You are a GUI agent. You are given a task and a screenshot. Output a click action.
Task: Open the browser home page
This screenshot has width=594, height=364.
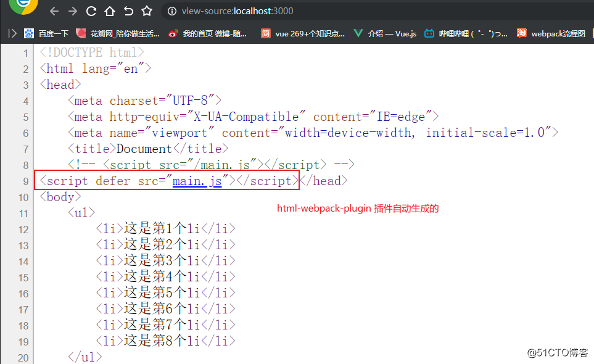point(110,11)
